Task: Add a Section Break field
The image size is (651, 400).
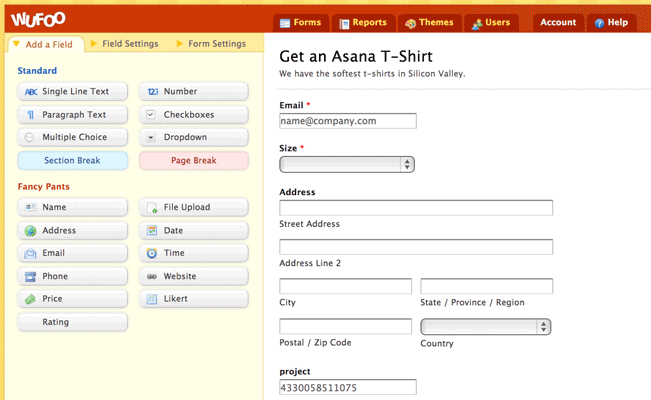Action: point(73,161)
